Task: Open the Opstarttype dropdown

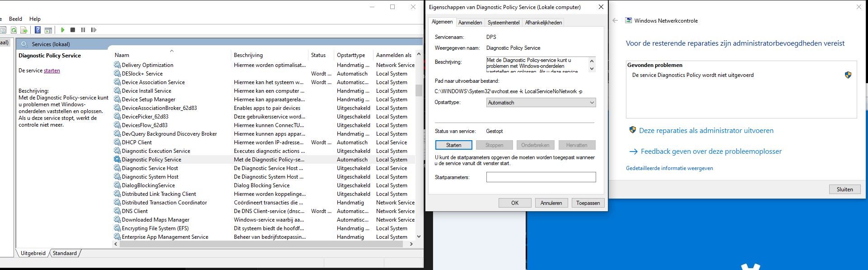Action: pyautogui.click(x=541, y=103)
